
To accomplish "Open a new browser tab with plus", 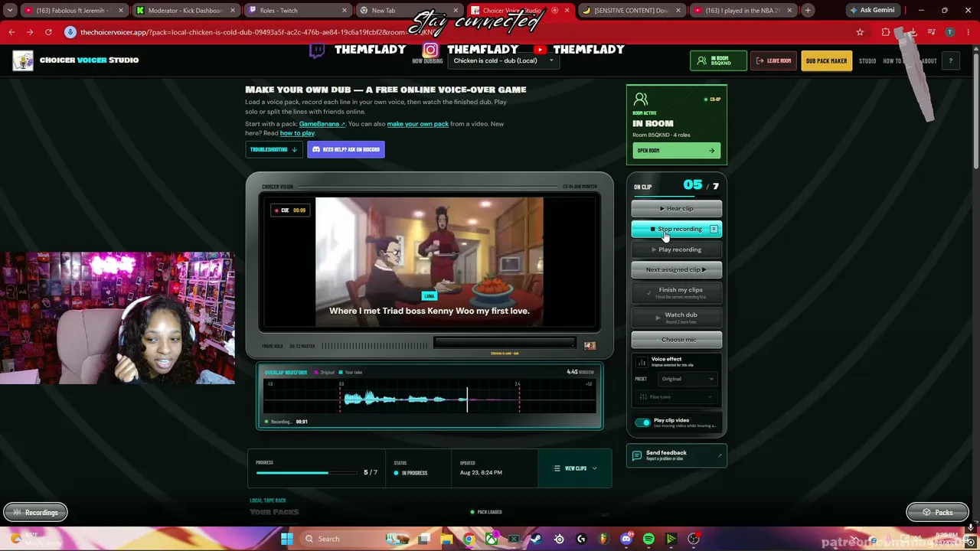I will pyautogui.click(x=808, y=10).
